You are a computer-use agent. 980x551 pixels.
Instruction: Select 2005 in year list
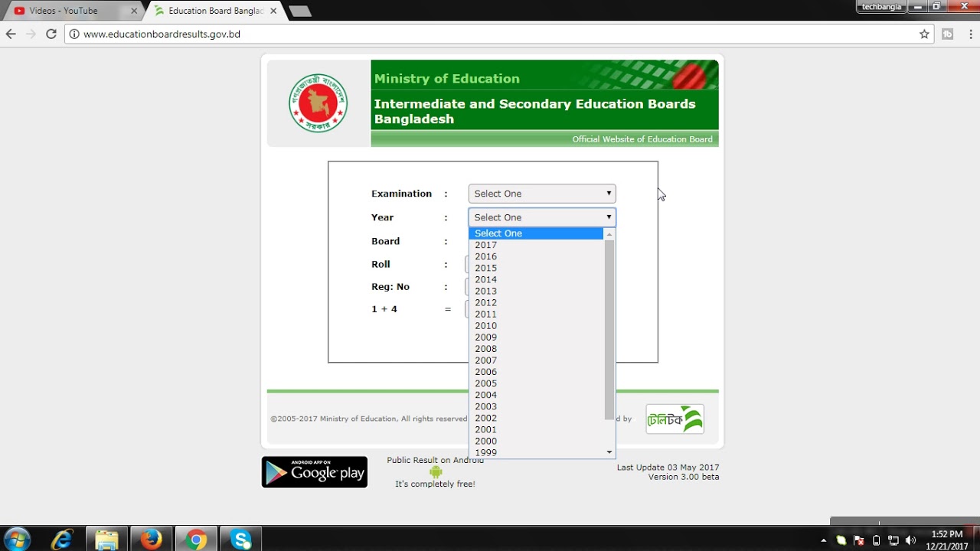click(536, 383)
